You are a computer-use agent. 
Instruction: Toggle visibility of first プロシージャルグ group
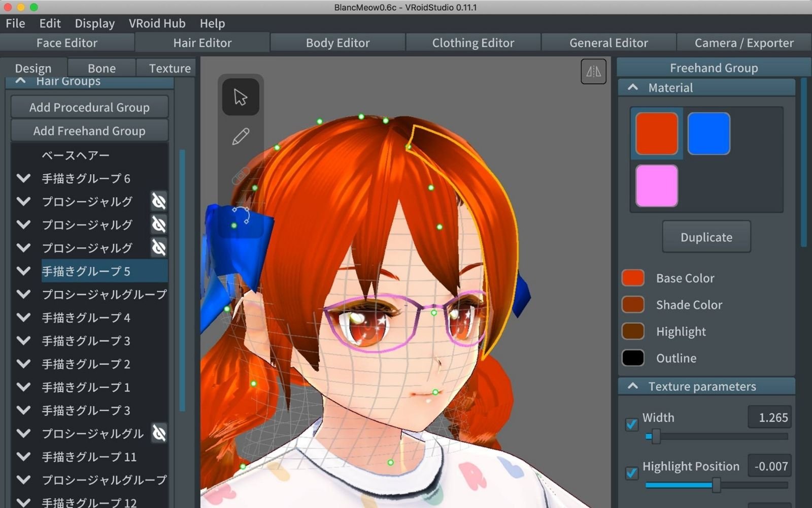tap(158, 201)
